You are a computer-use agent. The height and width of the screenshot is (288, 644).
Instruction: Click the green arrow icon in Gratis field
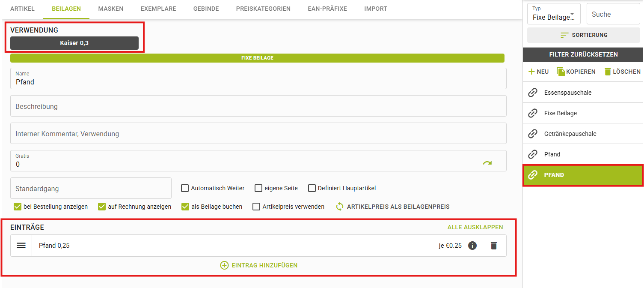click(487, 163)
